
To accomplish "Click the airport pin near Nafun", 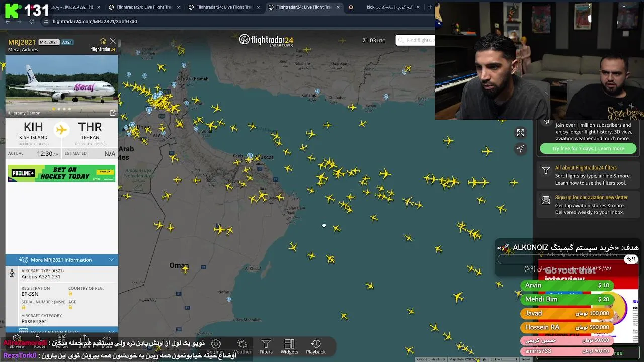I will tap(229, 299).
